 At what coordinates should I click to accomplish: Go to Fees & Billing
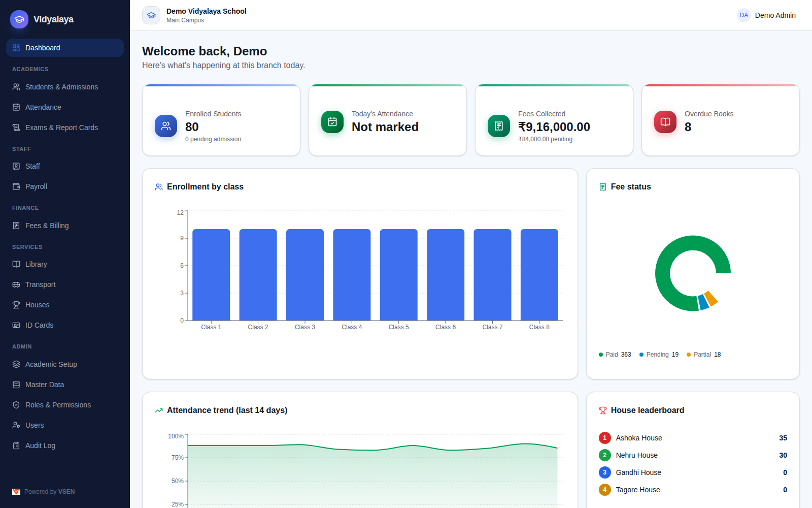pos(65,226)
